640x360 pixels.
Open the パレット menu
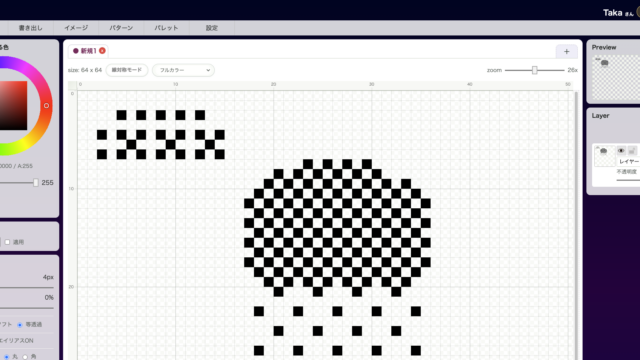point(166,28)
